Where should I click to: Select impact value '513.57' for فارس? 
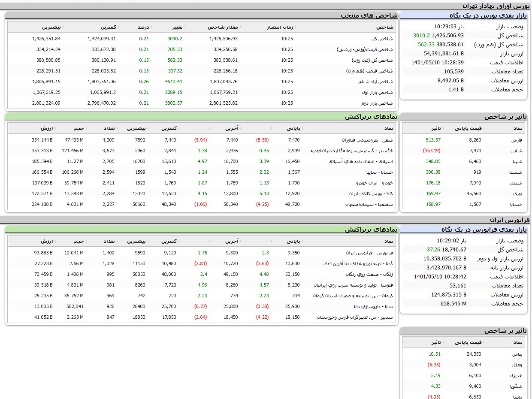(x=433, y=140)
